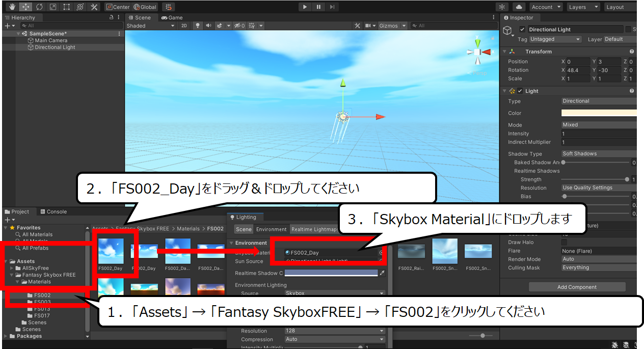This screenshot has height=349, width=644.
Task: Toggle Scene lighting with the lightbulb icon
Action: [197, 25]
